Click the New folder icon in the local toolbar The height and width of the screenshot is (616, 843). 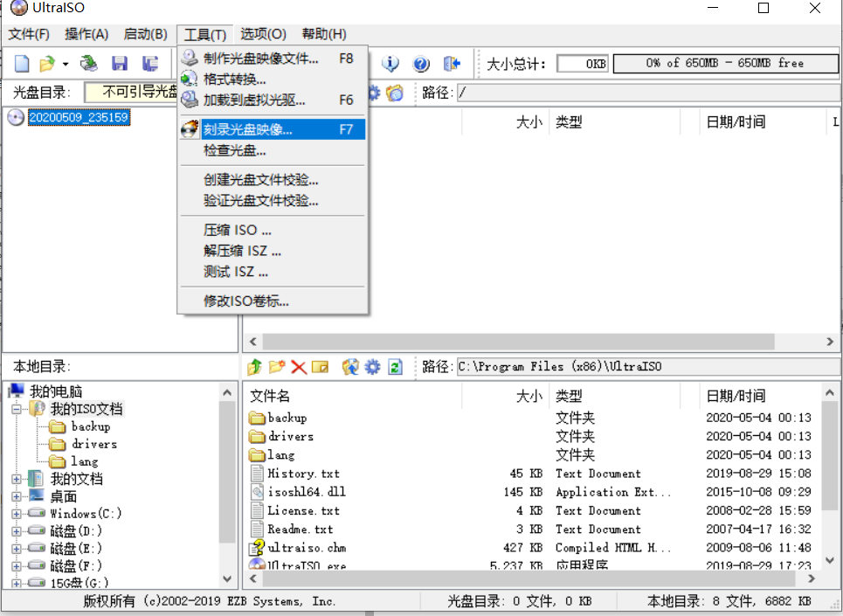pyautogui.click(x=276, y=367)
